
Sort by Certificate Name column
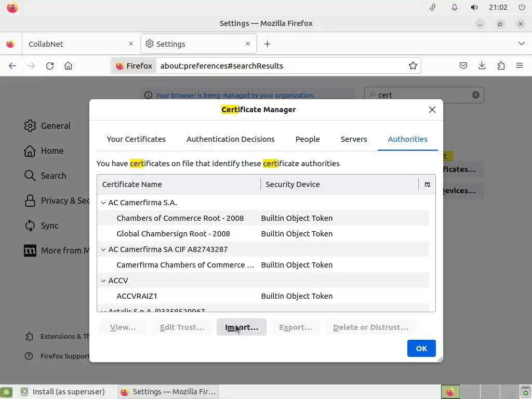(179, 184)
